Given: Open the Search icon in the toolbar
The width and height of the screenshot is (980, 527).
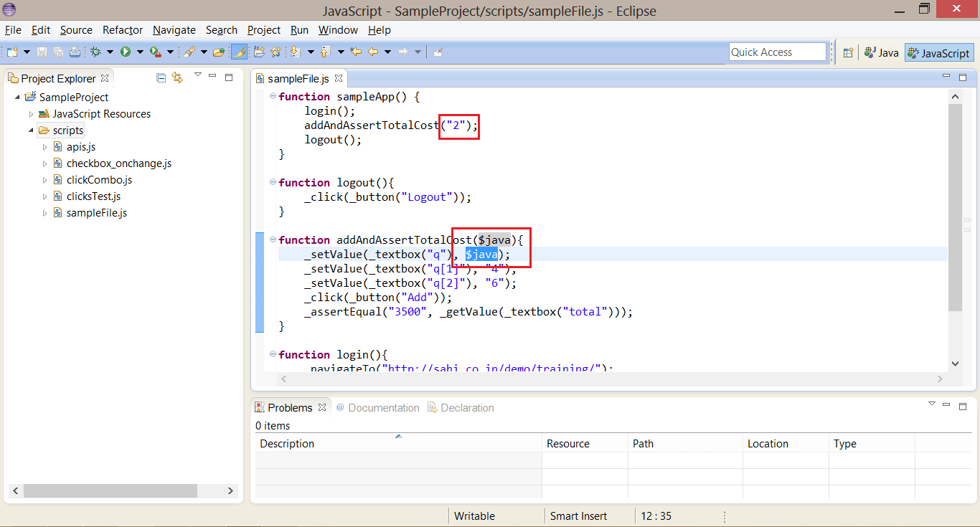Looking at the screenshot, I should (x=189, y=52).
